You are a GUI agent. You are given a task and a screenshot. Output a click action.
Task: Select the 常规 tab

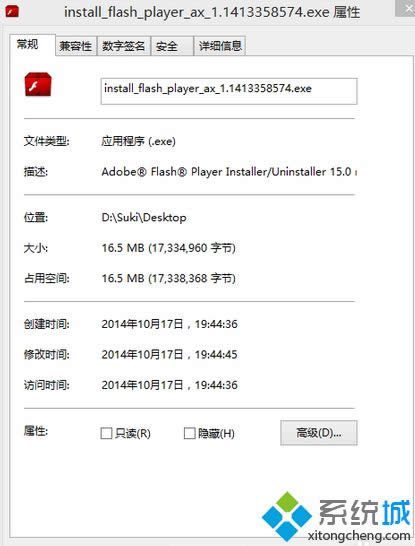(32, 45)
